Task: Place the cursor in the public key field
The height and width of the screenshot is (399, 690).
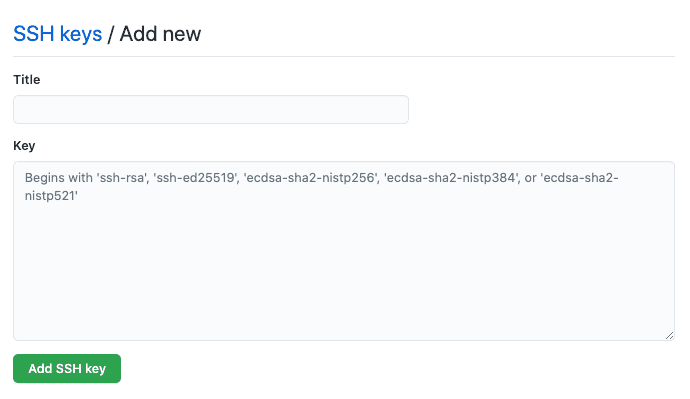Action: 344,251
